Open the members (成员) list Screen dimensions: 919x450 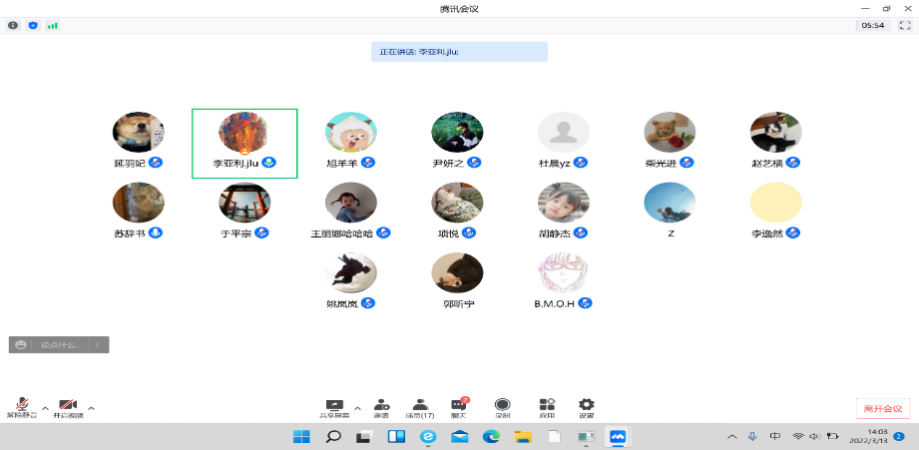419,407
